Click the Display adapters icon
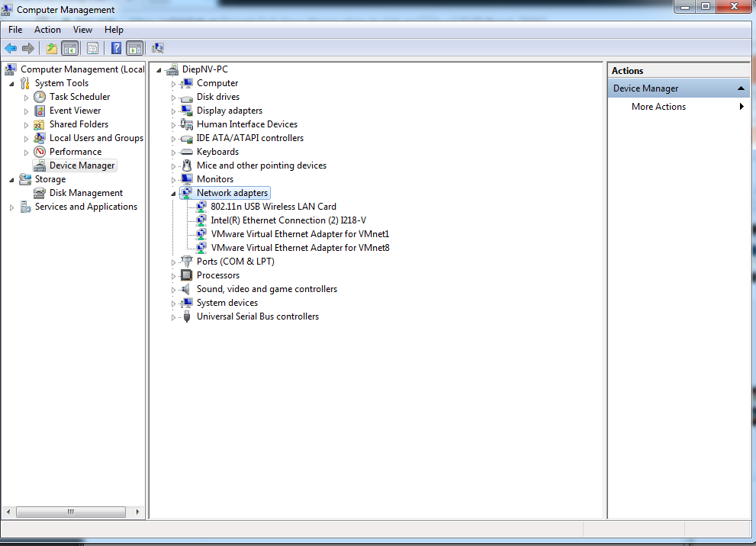 point(187,111)
